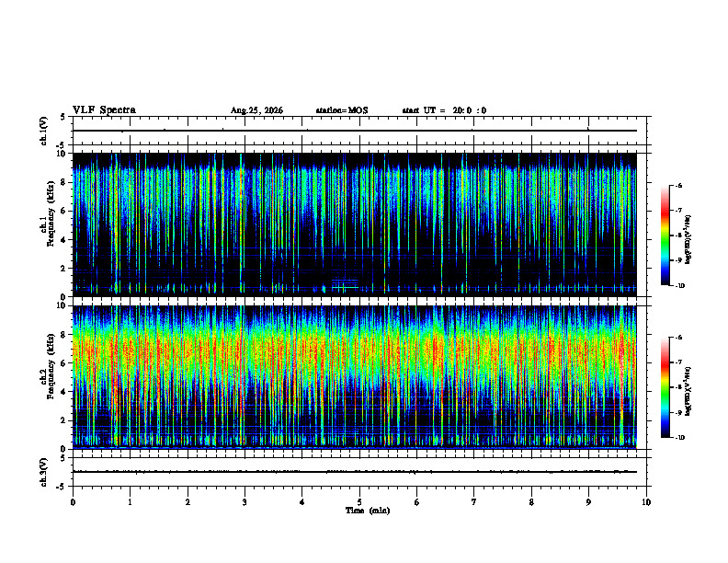Select the date text "Aug.25, 2026"
Viewport: 728px width, 563px height.
point(256,110)
